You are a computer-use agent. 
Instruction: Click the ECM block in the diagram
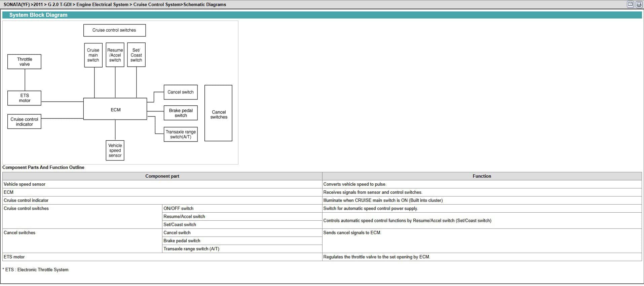pyautogui.click(x=115, y=109)
